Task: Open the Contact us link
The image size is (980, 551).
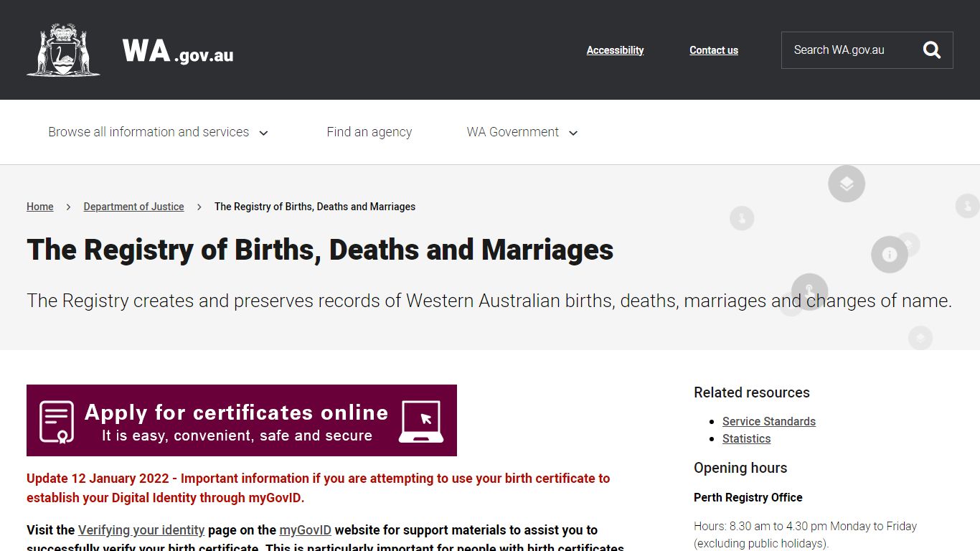Action: pyautogui.click(x=714, y=50)
